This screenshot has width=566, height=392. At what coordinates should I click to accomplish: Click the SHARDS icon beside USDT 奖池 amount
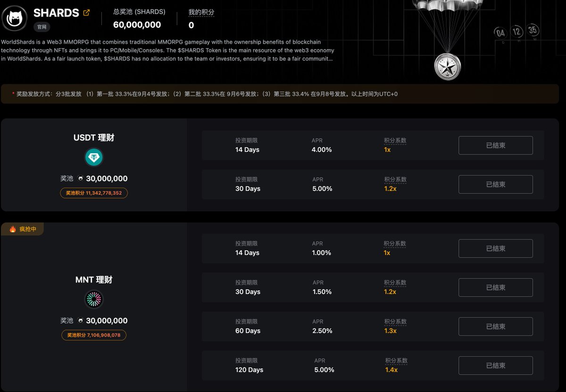(x=81, y=179)
